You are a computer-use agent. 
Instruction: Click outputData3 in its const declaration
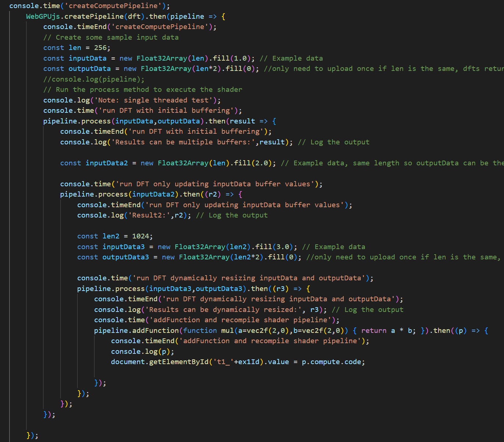pos(126,257)
